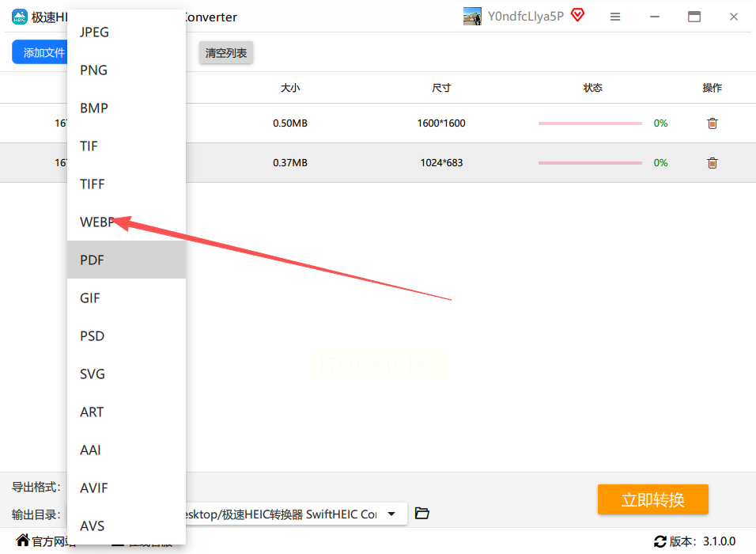Open the hamburger menu icon
Viewport: 756px width, 554px height.
[x=614, y=17]
